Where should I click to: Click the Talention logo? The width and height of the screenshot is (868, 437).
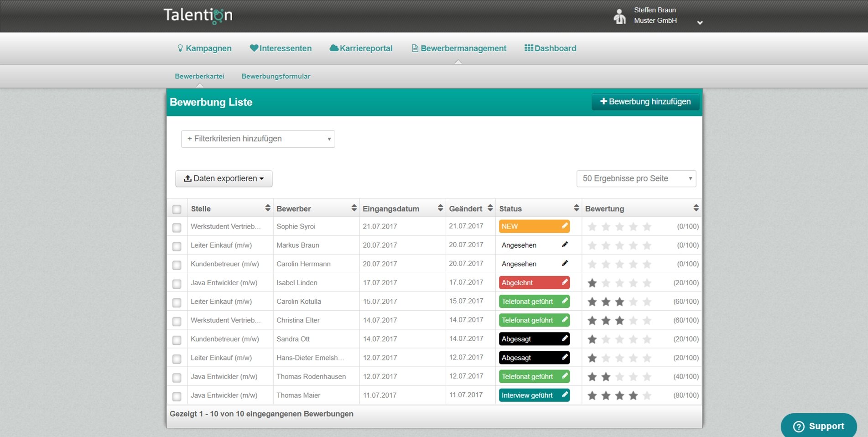tap(198, 16)
